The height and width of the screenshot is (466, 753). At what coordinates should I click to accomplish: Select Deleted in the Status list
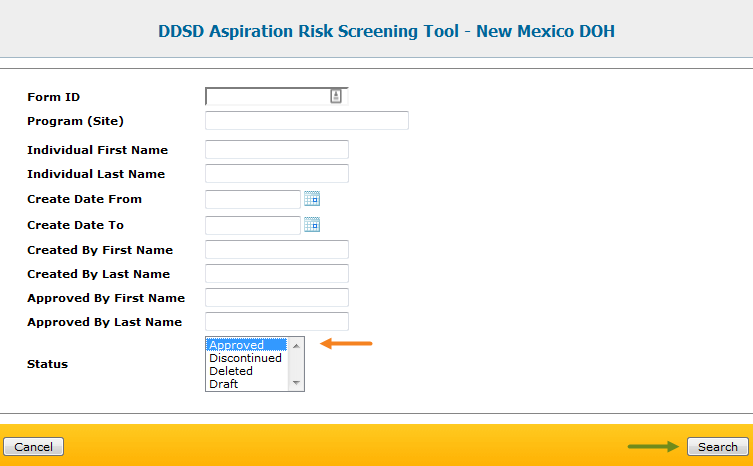247,370
